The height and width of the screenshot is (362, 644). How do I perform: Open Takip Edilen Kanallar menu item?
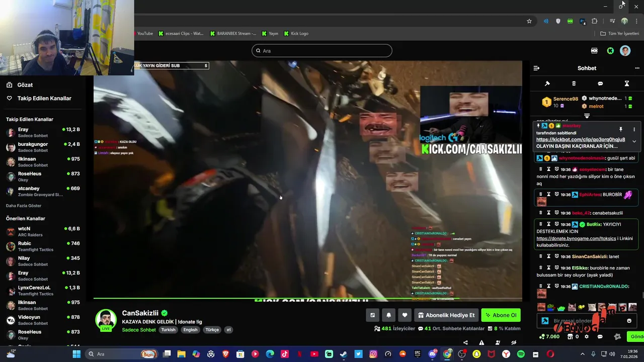(x=44, y=99)
